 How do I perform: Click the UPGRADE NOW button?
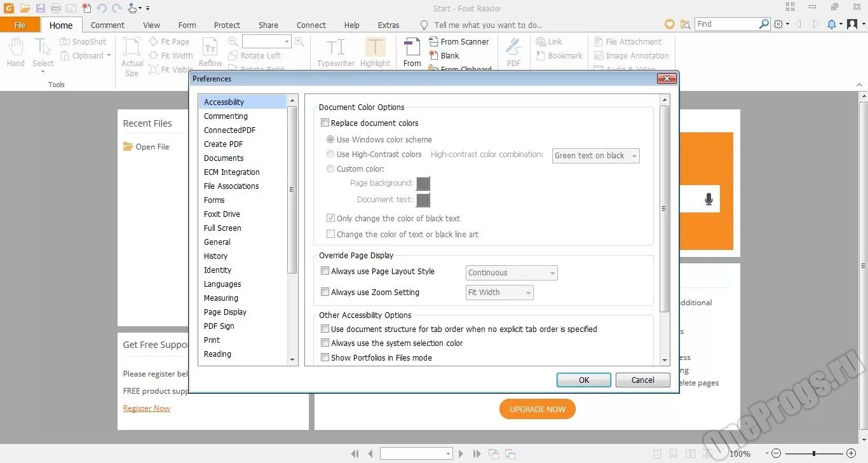pyautogui.click(x=537, y=409)
